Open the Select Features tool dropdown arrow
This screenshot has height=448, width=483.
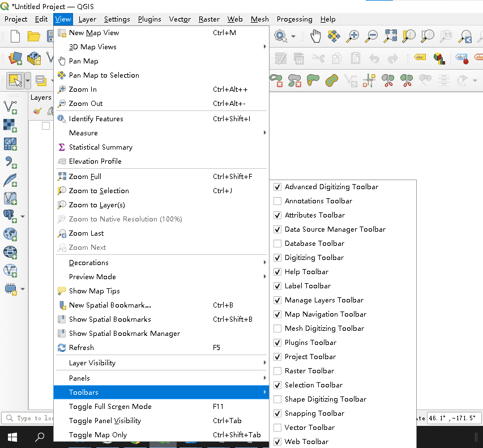[27, 80]
